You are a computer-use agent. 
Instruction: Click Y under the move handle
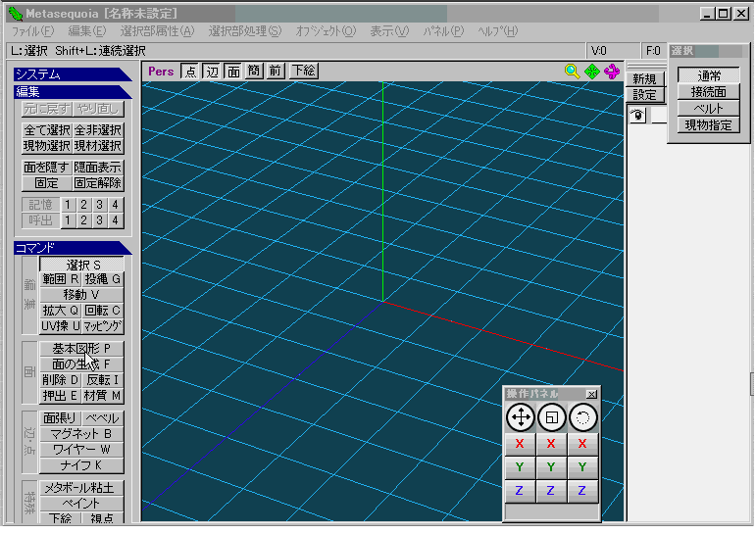coord(520,467)
